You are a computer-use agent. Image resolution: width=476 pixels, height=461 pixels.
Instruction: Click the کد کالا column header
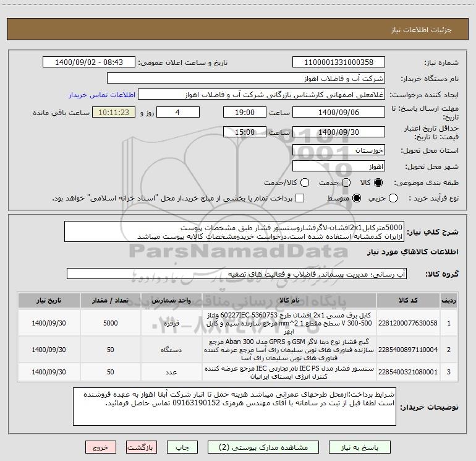(408, 301)
